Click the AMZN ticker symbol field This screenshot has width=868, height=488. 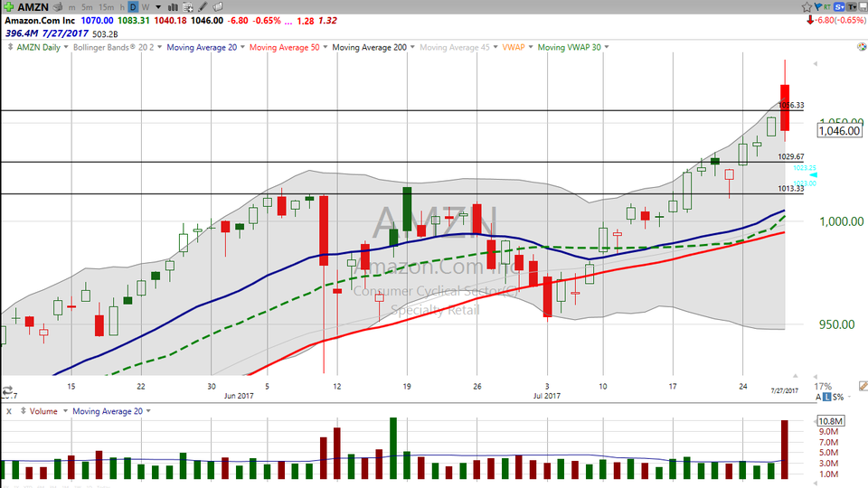click(33, 7)
